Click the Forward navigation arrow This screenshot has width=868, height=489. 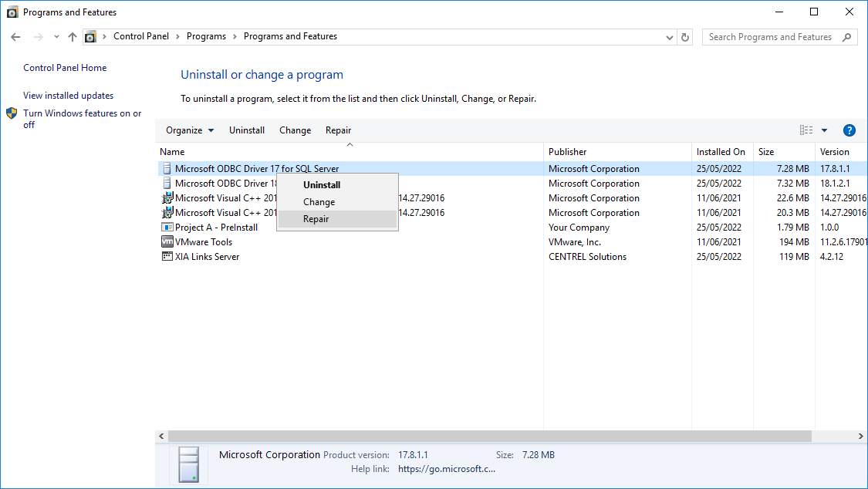click(x=39, y=37)
